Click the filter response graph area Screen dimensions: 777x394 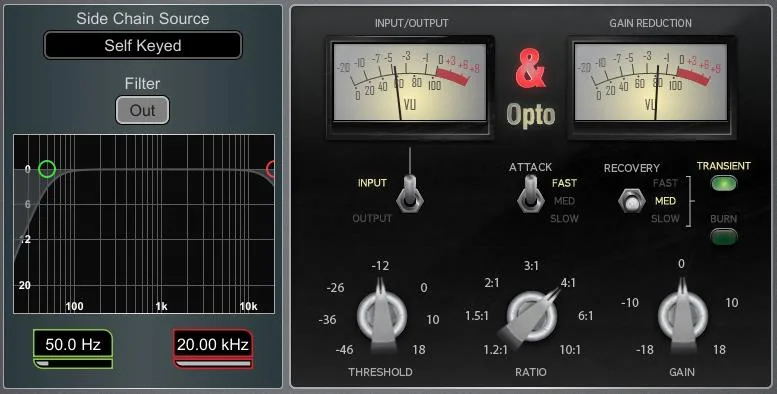(x=144, y=224)
